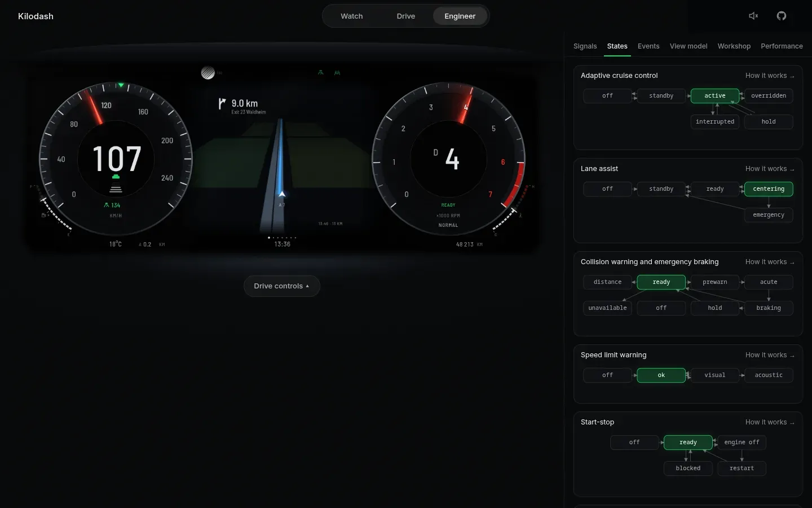Screen dimensions: 812x508
Task: Open How it works for Adaptive cruise control
Action: pyautogui.click(x=770, y=76)
